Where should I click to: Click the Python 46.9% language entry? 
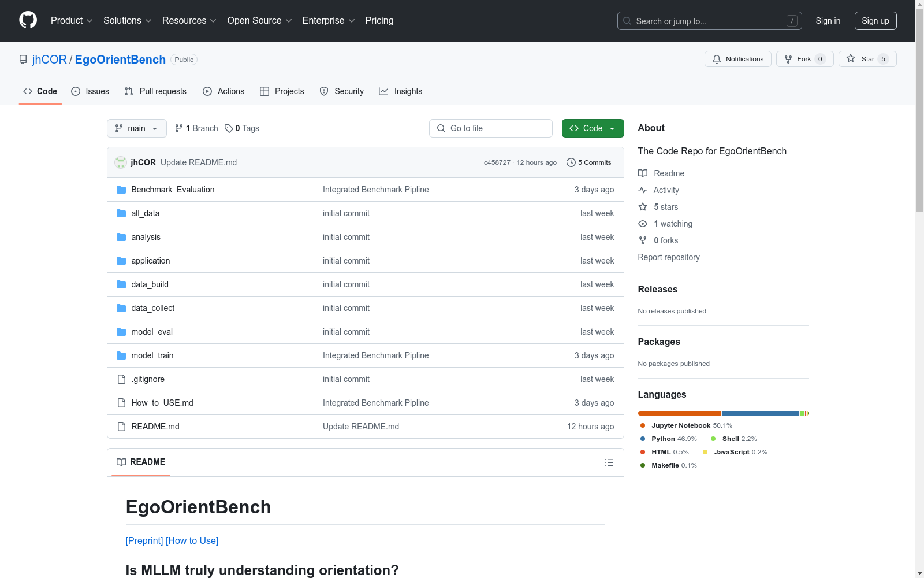[x=669, y=439]
